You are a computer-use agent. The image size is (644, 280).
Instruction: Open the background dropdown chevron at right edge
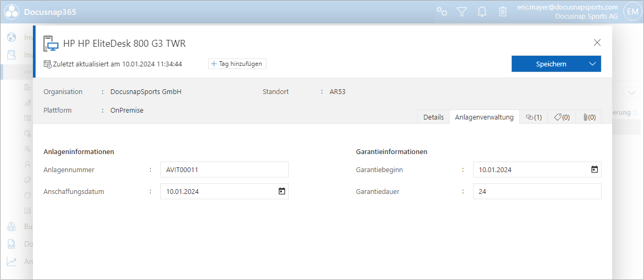pyautogui.click(x=632, y=93)
